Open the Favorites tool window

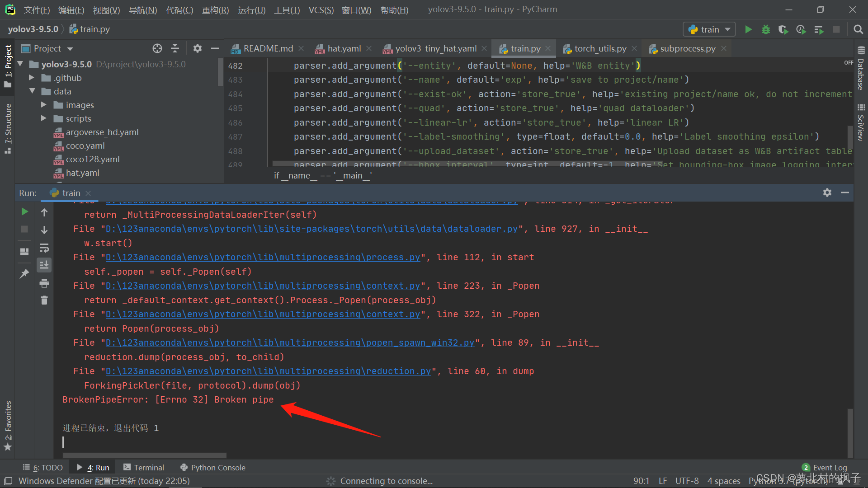[x=8, y=426]
